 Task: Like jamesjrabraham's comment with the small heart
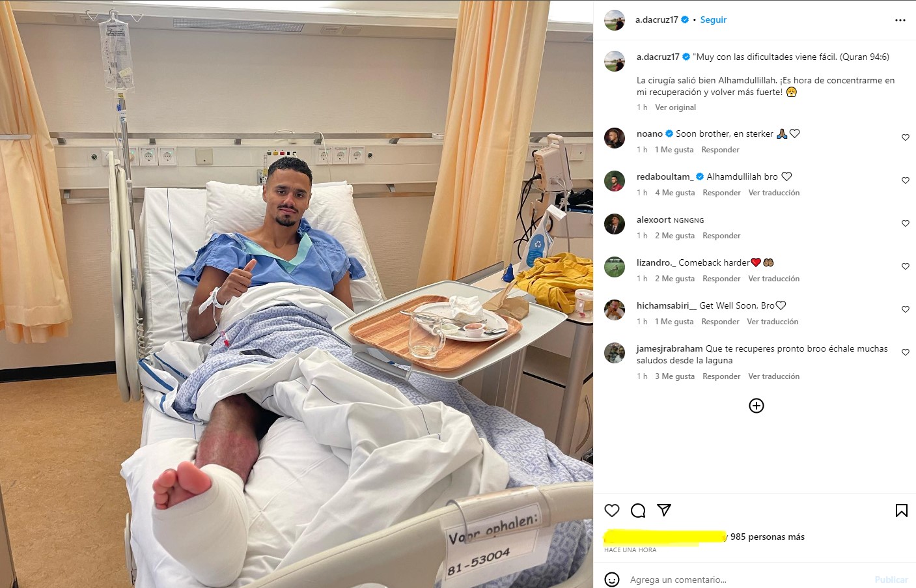coord(906,352)
